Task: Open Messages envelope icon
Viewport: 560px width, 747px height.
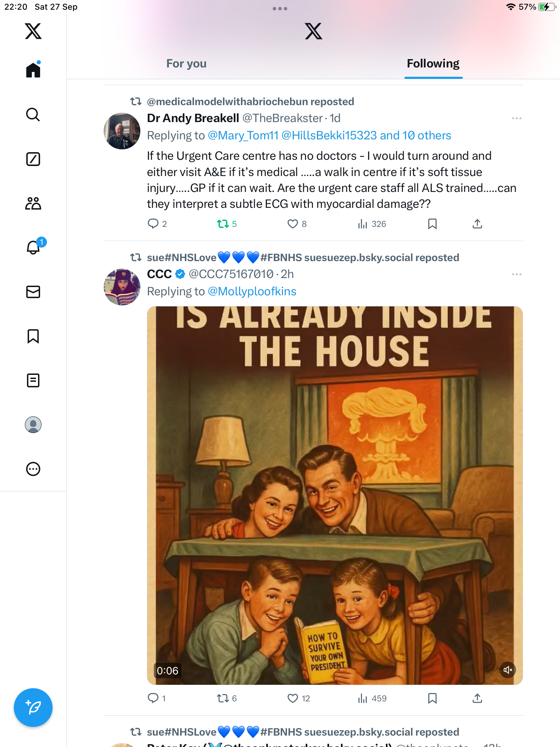Action: click(33, 292)
